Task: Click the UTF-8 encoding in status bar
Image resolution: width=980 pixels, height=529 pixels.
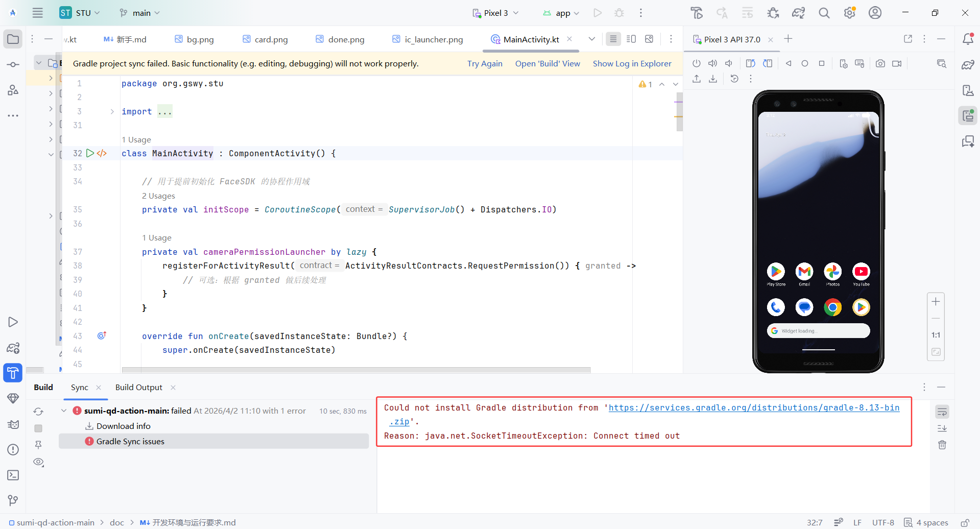Action: 883,522
